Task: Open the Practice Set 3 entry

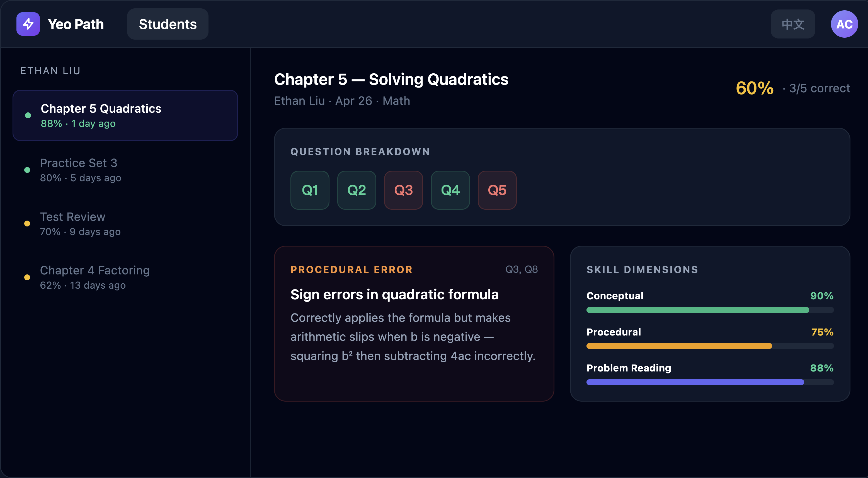Action: tap(125, 170)
